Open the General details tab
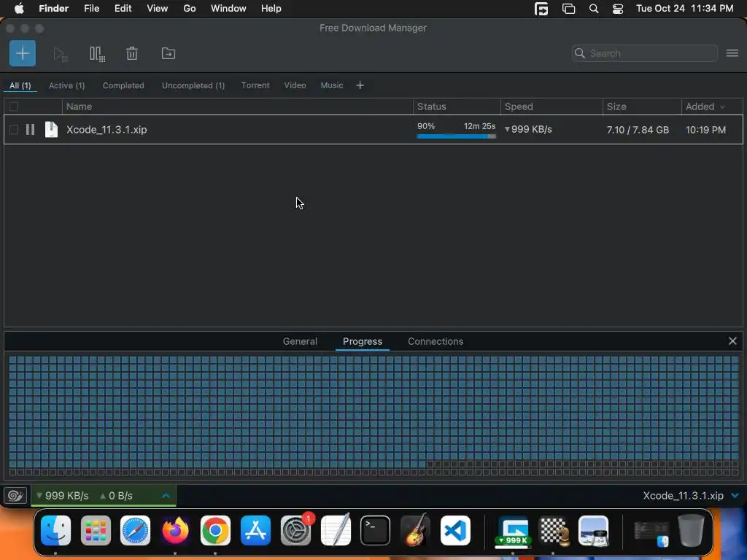 point(300,341)
